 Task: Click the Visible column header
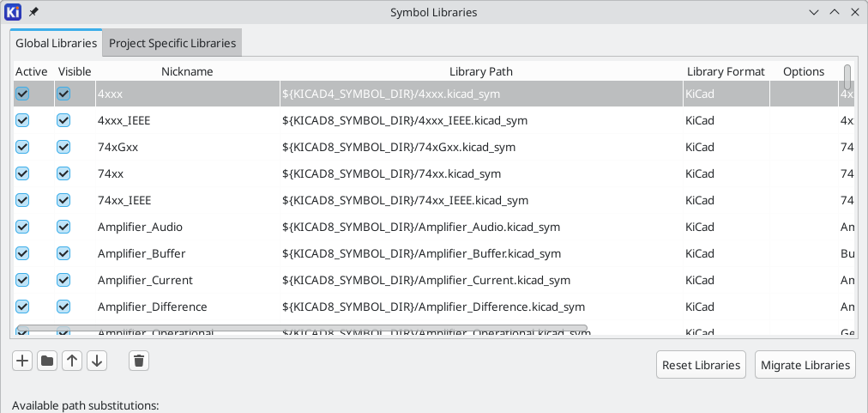[x=75, y=71]
